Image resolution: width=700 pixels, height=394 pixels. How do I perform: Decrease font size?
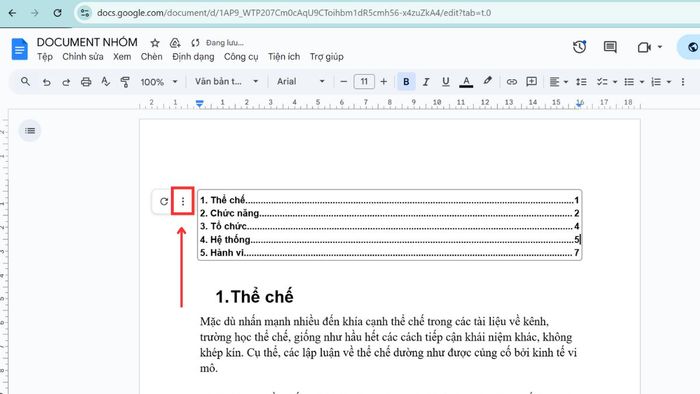[343, 82]
